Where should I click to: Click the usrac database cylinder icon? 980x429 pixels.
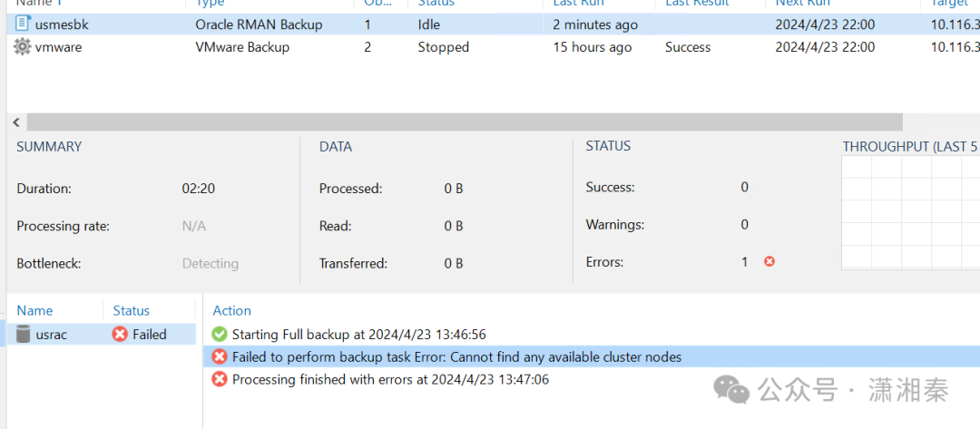click(24, 335)
